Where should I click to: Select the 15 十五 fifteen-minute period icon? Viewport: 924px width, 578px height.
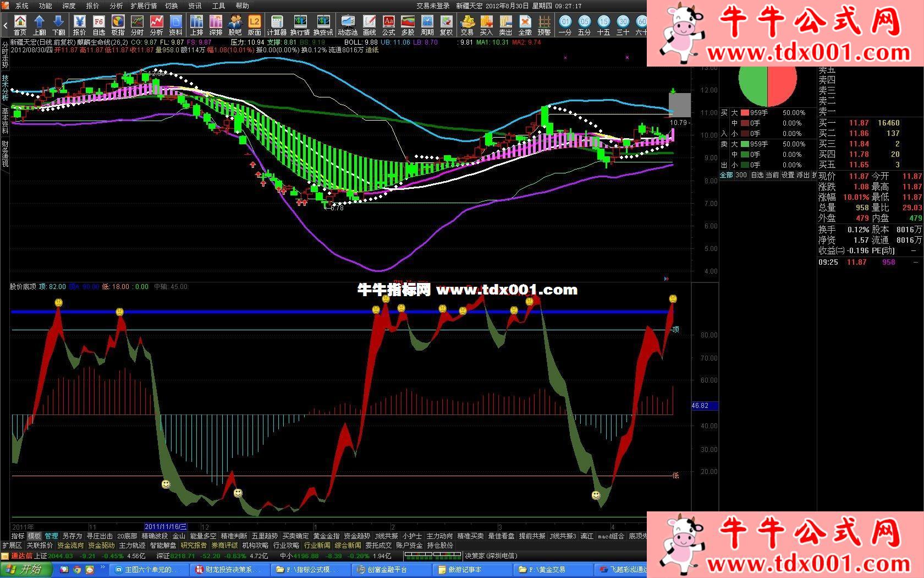(x=603, y=25)
